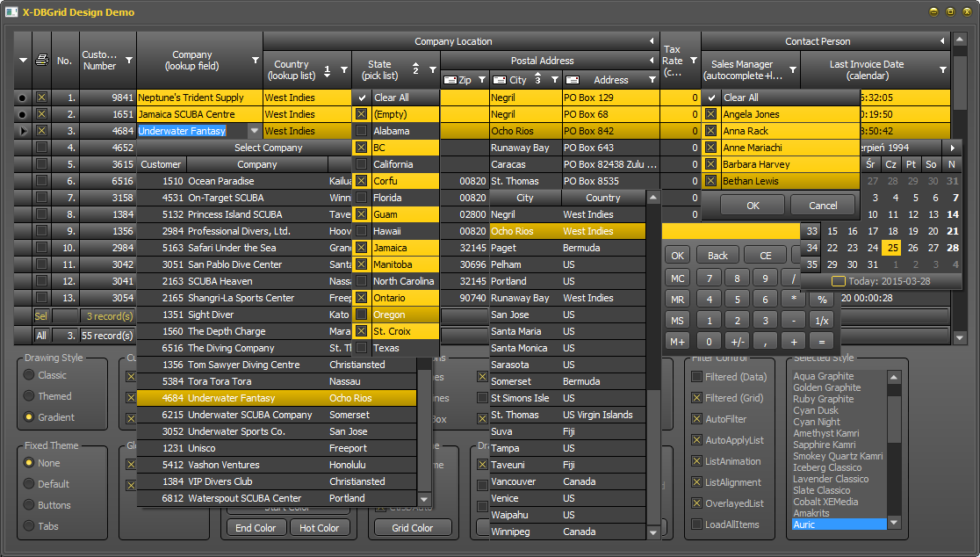This screenshot has width=980, height=557.
Task: Click the Grid Color button
Action: tap(412, 528)
